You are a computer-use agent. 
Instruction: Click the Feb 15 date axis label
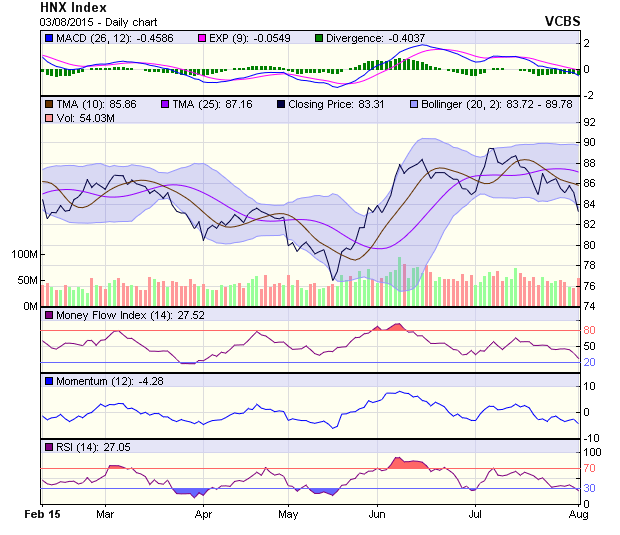(42, 515)
